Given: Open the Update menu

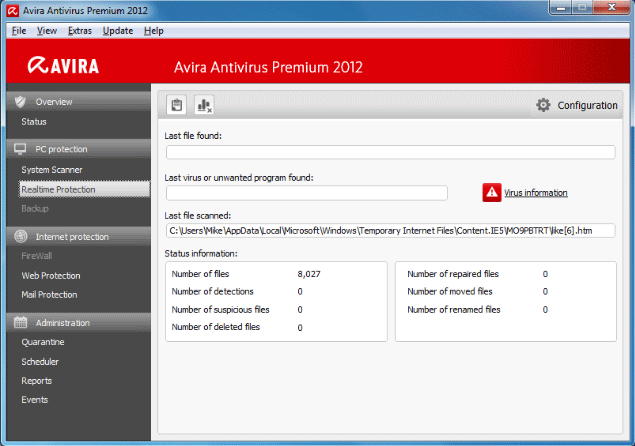Looking at the screenshot, I should click(x=118, y=31).
